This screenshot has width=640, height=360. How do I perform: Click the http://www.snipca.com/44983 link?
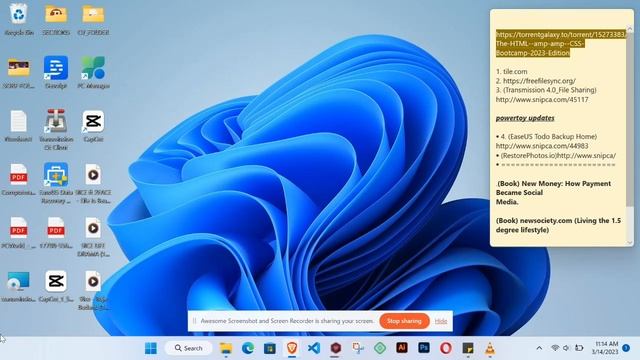click(x=542, y=146)
